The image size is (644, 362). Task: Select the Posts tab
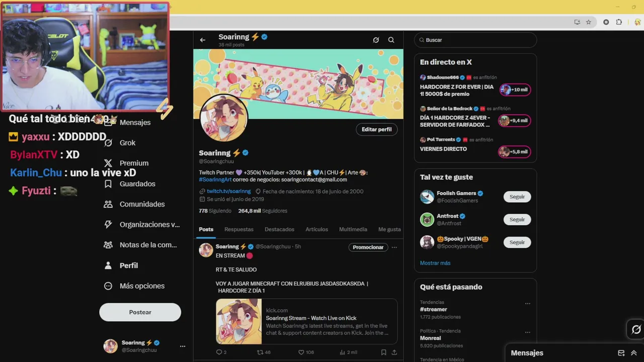click(x=206, y=229)
